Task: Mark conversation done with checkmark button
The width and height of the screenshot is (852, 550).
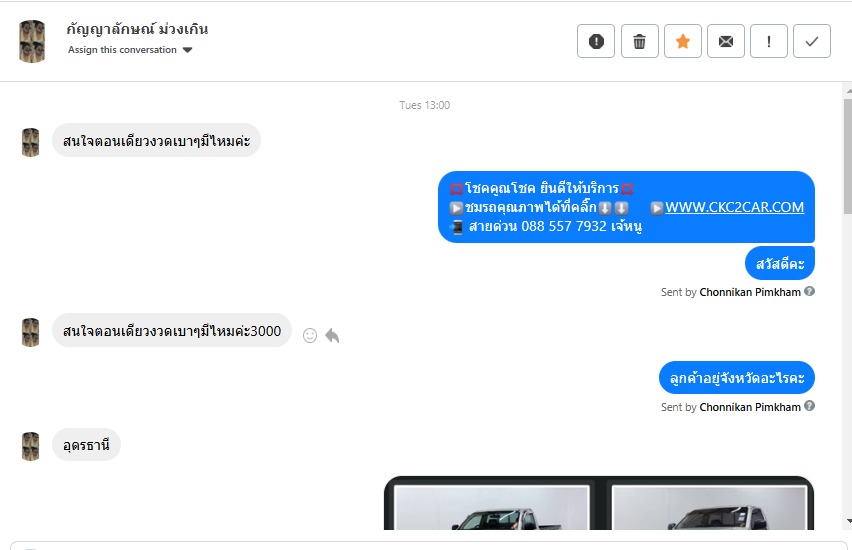Action: (812, 41)
